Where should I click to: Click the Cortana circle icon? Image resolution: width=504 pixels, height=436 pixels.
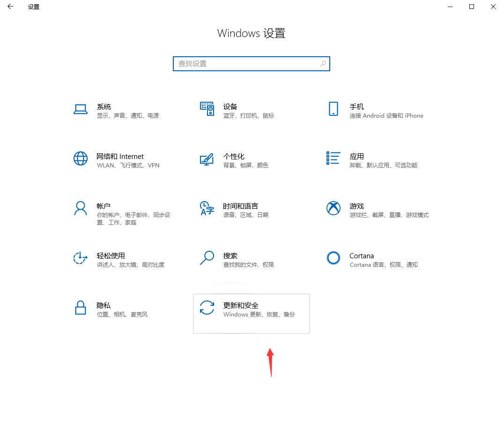(x=334, y=258)
